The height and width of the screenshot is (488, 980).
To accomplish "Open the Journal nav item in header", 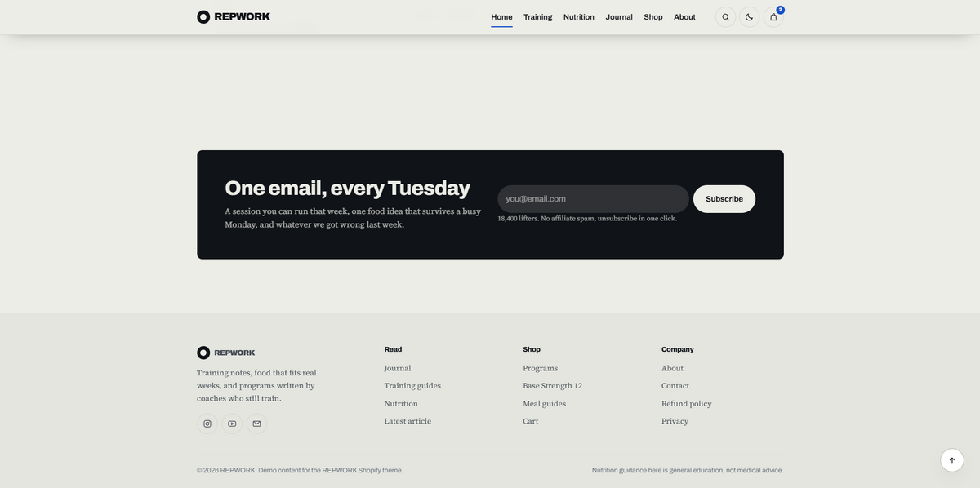I will 619,17.
